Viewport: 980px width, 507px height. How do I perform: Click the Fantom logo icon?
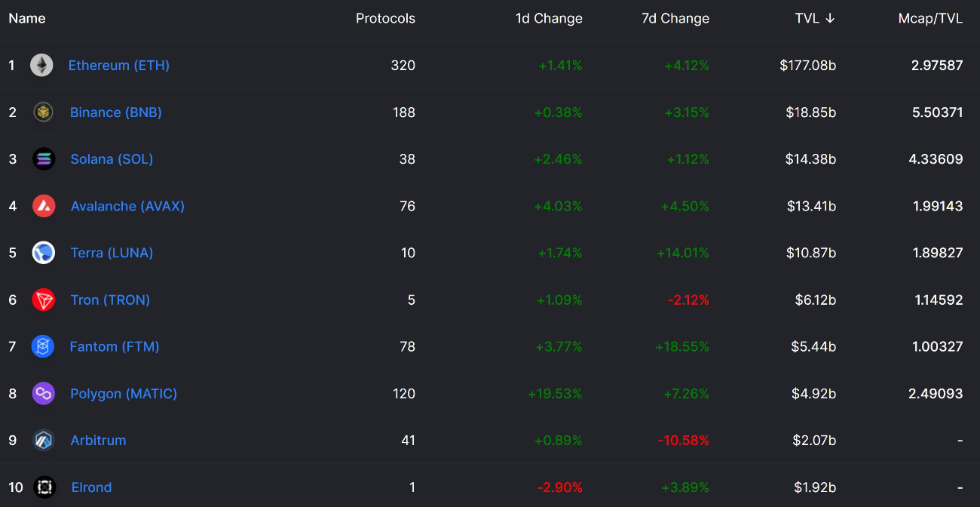[43, 346]
